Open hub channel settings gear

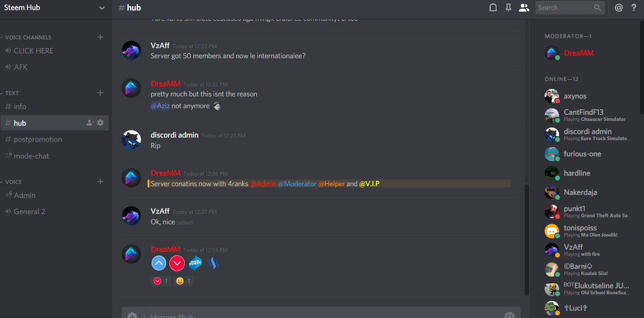click(x=100, y=123)
